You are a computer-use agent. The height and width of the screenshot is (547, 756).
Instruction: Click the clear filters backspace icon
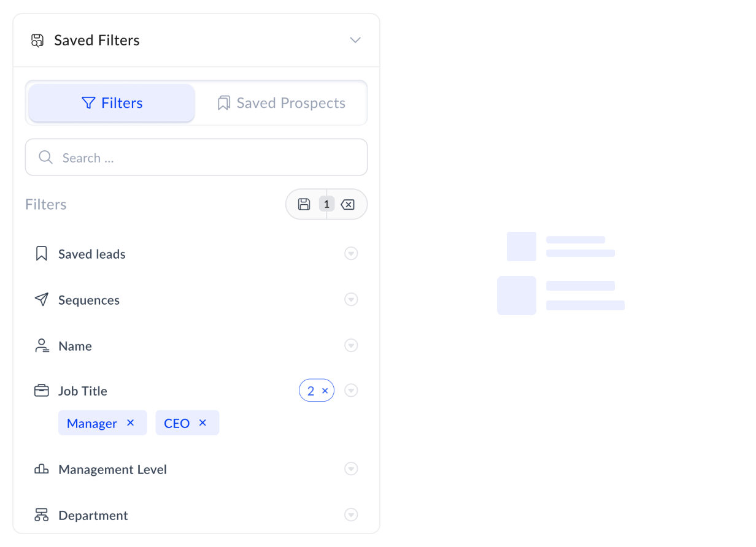348,204
